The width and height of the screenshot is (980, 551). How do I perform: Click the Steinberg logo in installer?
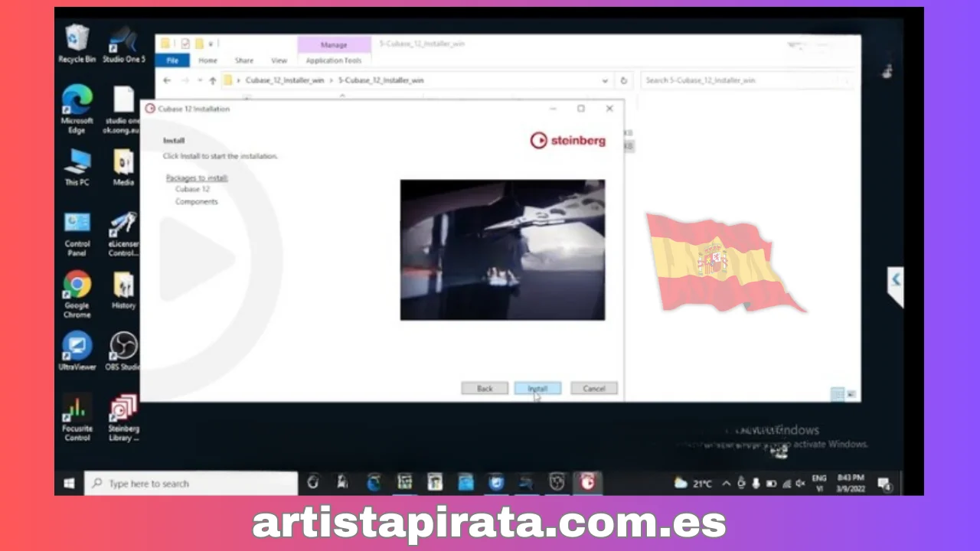click(x=567, y=141)
